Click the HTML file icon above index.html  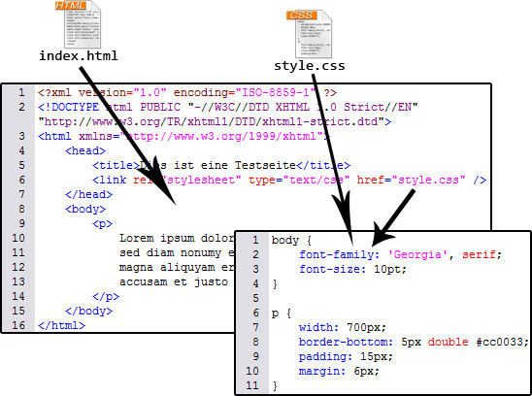point(79,24)
